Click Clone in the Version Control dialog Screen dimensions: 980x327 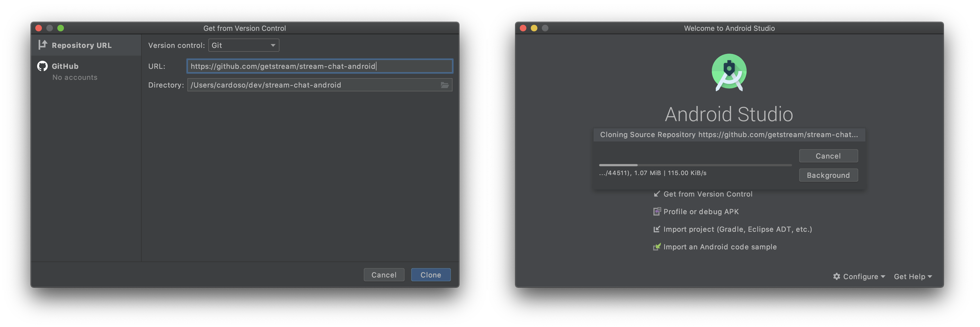(x=431, y=275)
